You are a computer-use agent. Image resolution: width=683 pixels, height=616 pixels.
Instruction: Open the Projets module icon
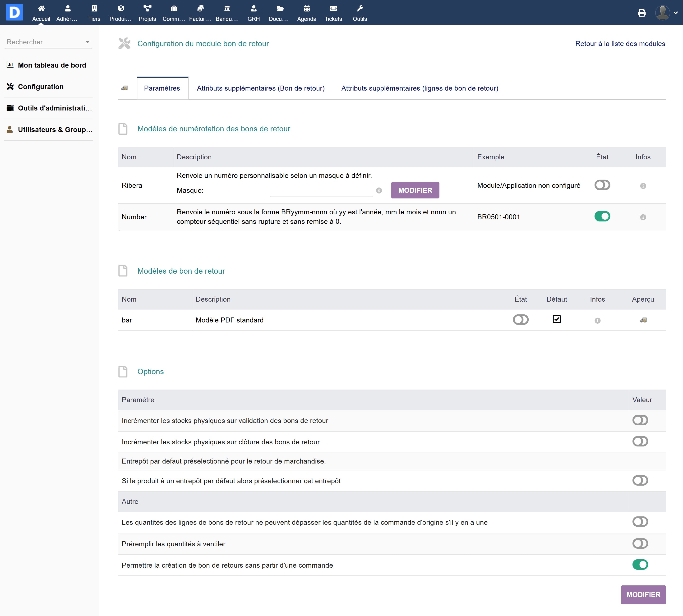click(147, 9)
